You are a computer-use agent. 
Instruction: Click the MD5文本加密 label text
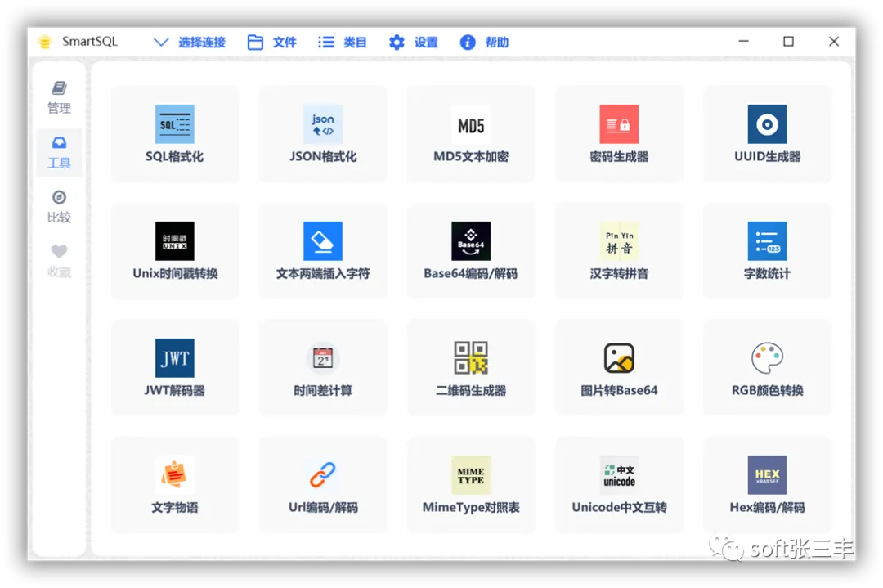pyautogui.click(x=471, y=156)
